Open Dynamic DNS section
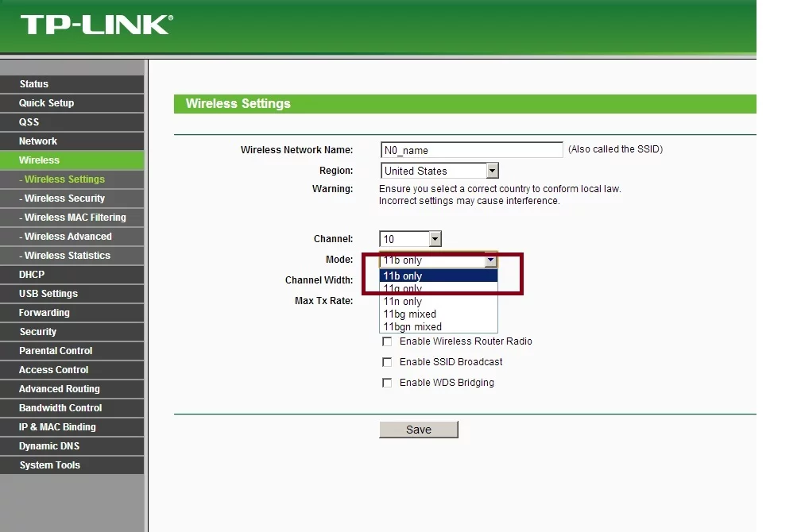801x532 pixels. click(x=72, y=446)
